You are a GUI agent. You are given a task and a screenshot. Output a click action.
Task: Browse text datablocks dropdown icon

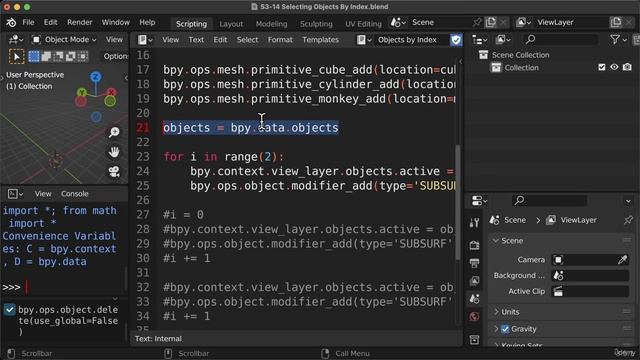point(364,40)
